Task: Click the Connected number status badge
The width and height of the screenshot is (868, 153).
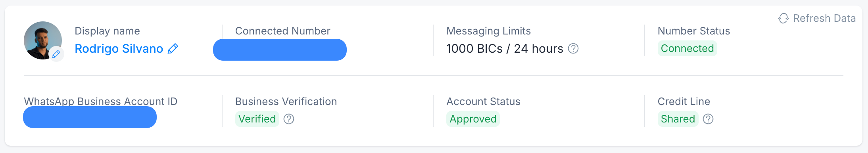Action: coord(687,48)
